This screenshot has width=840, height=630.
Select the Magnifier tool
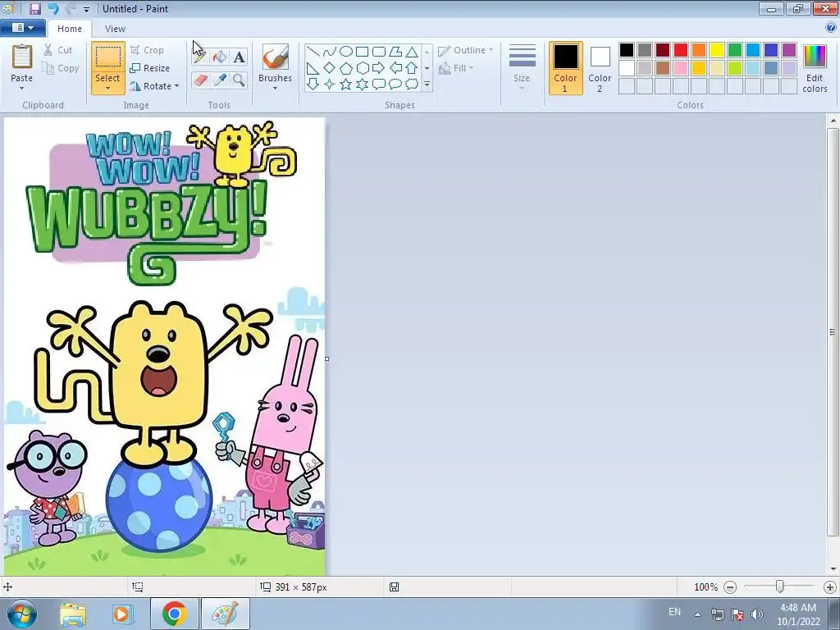[x=239, y=80]
